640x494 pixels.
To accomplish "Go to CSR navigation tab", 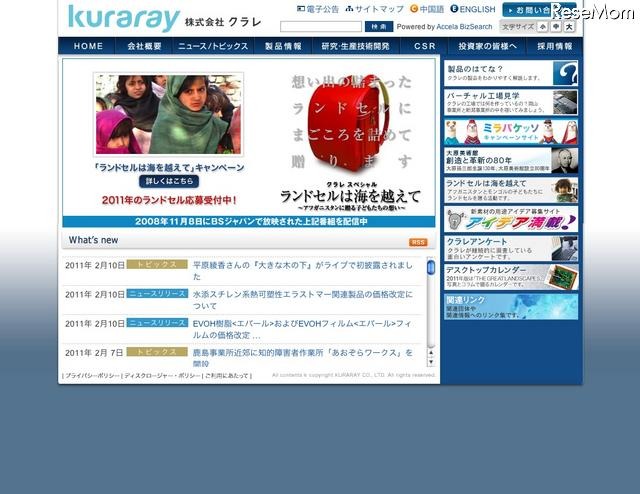I will (x=425, y=46).
